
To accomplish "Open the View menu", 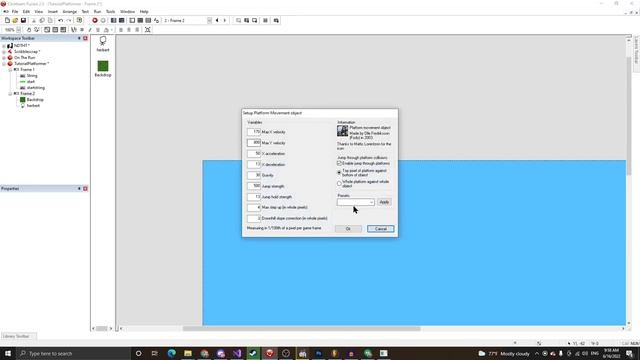I will pos(38,12).
